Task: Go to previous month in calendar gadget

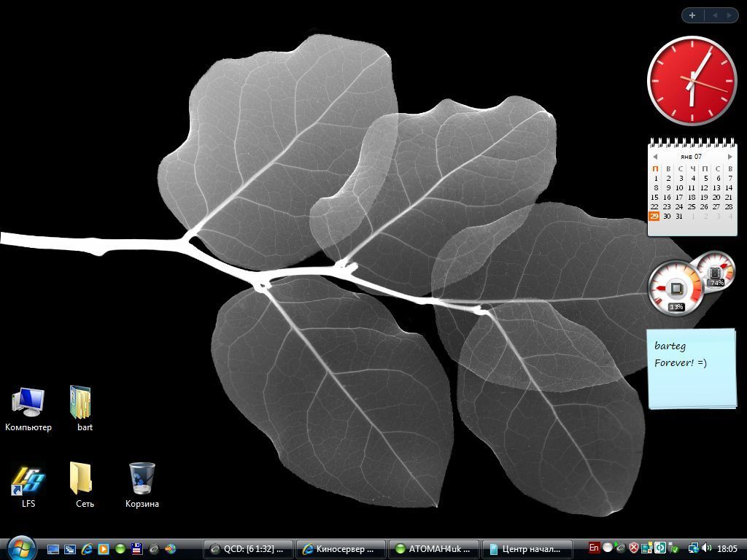Action: tap(655, 157)
